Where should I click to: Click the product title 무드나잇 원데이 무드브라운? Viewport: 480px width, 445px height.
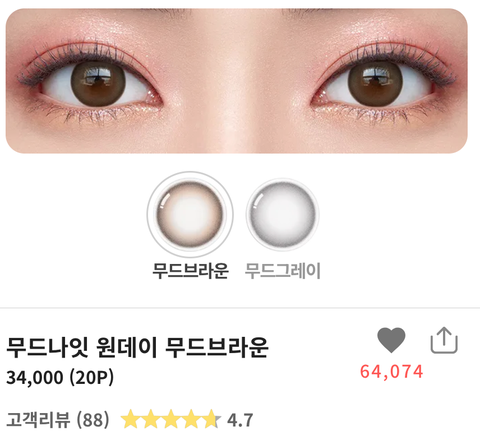(137, 347)
